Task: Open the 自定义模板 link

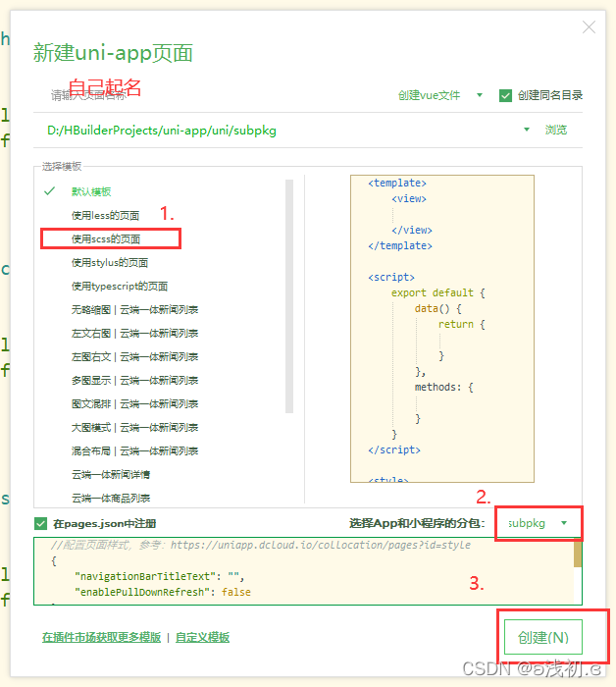Action: (202, 637)
